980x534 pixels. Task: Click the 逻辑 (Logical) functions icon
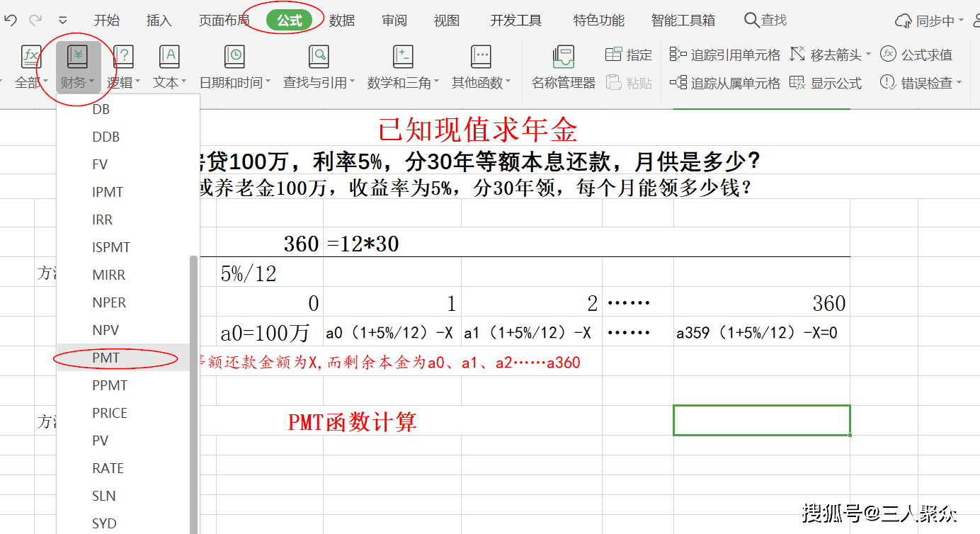[x=123, y=57]
